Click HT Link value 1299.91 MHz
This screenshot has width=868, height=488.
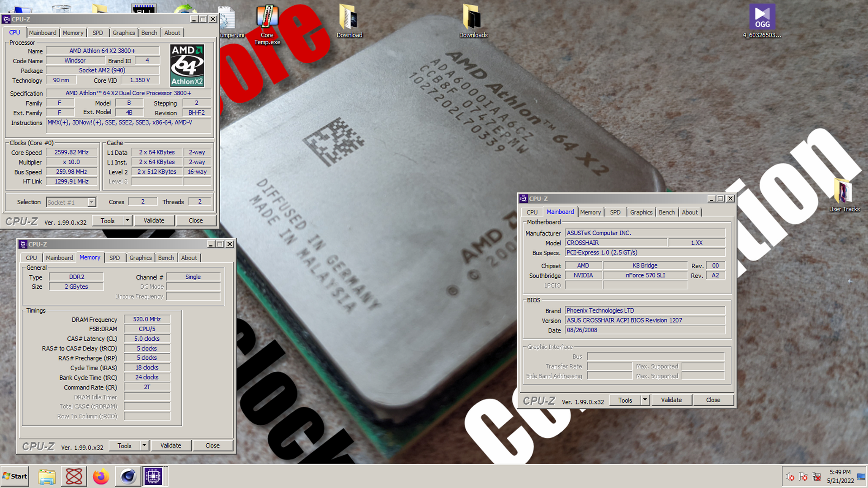point(71,181)
